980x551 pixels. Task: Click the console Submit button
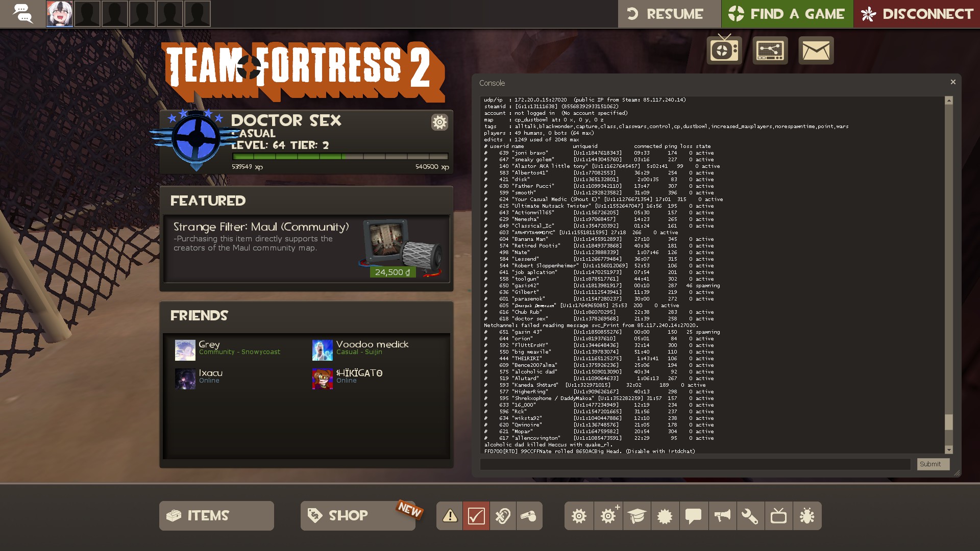[x=933, y=464]
